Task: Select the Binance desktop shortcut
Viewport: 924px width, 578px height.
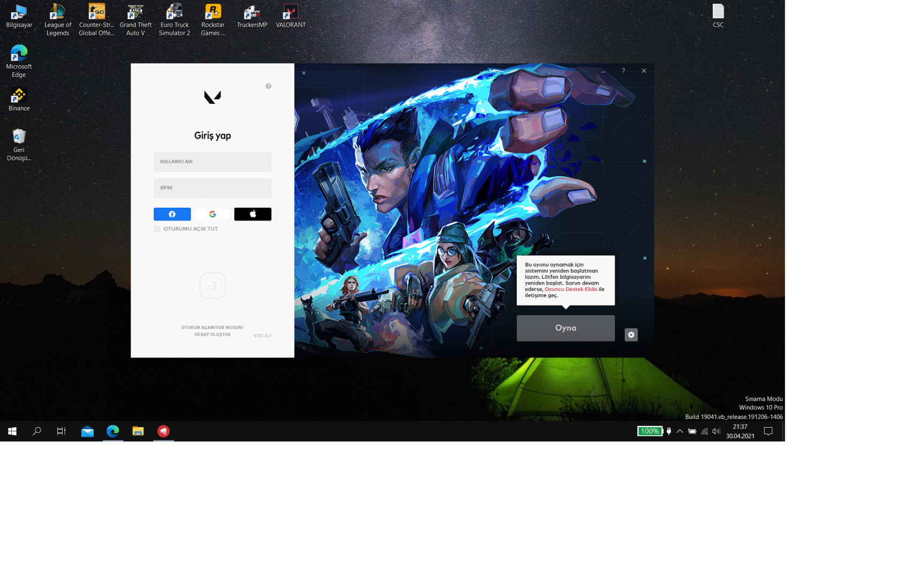Action: [19, 100]
